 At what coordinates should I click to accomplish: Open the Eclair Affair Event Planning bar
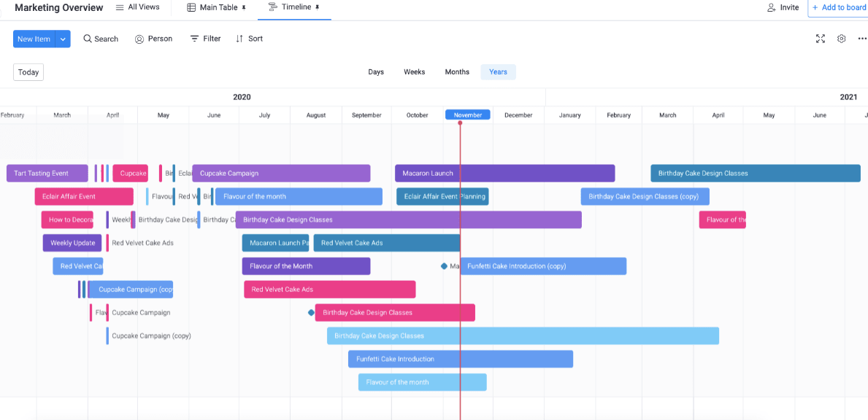(x=442, y=196)
